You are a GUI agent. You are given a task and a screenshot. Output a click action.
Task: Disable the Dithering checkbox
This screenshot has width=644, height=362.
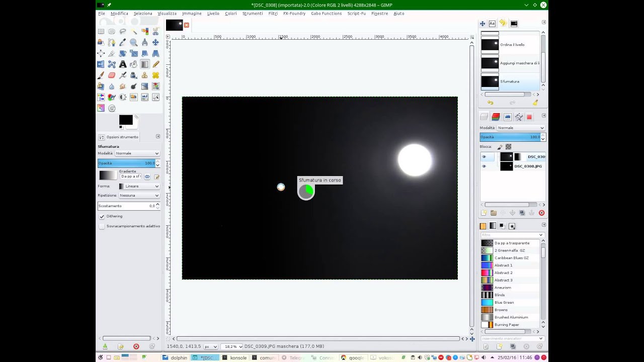point(102,216)
